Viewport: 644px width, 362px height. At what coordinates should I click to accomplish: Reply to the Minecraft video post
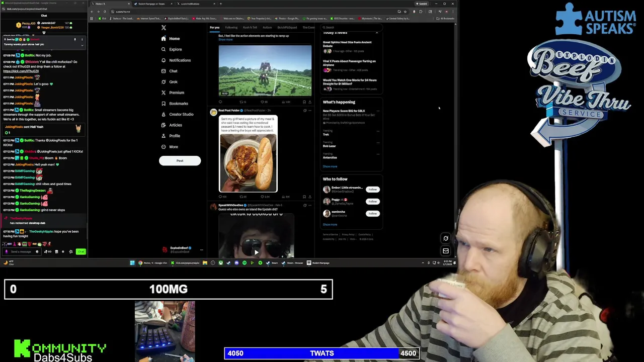click(x=220, y=102)
